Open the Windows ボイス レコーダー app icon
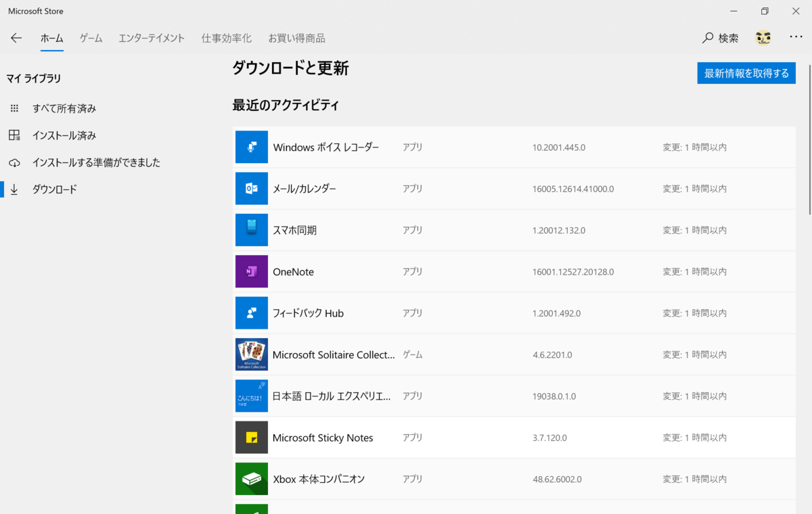 (252, 147)
